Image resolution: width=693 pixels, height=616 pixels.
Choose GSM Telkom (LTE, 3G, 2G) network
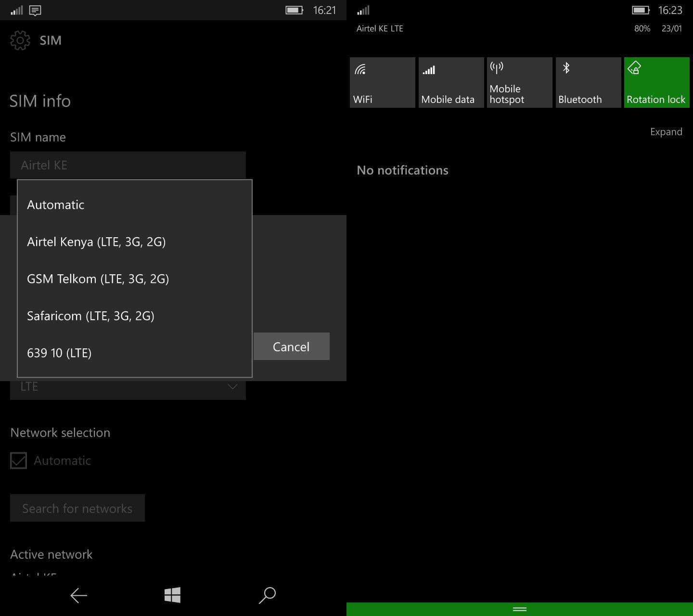(x=135, y=279)
